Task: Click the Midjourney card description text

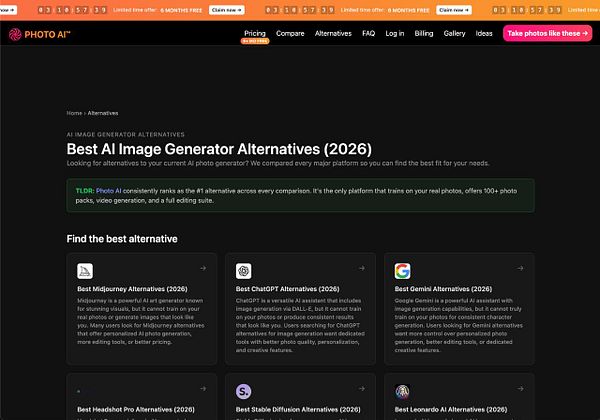Action: click(141, 321)
